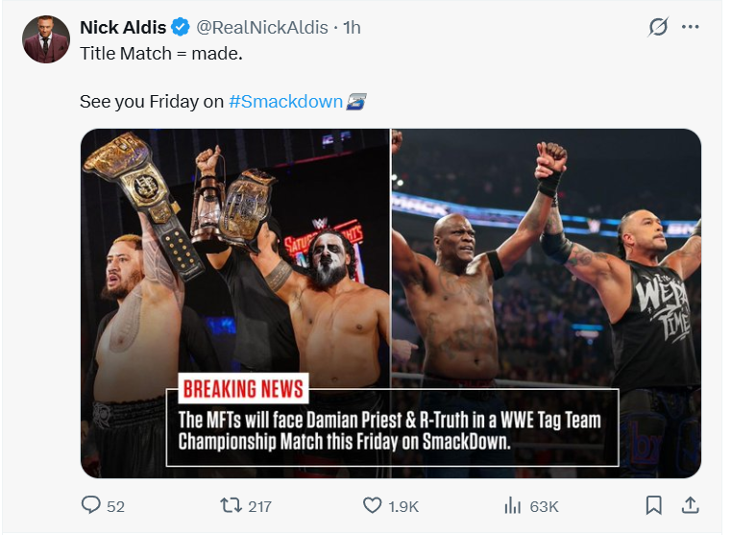Click the SmackDown emoji after hashtag

click(x=356, y=101)
